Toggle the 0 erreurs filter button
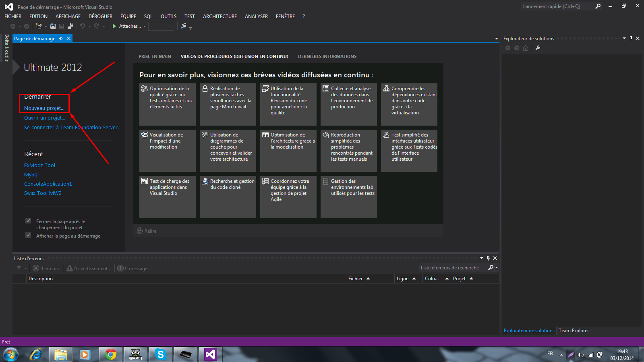Viewport: 644px width, 362px height. pos(46,268)
